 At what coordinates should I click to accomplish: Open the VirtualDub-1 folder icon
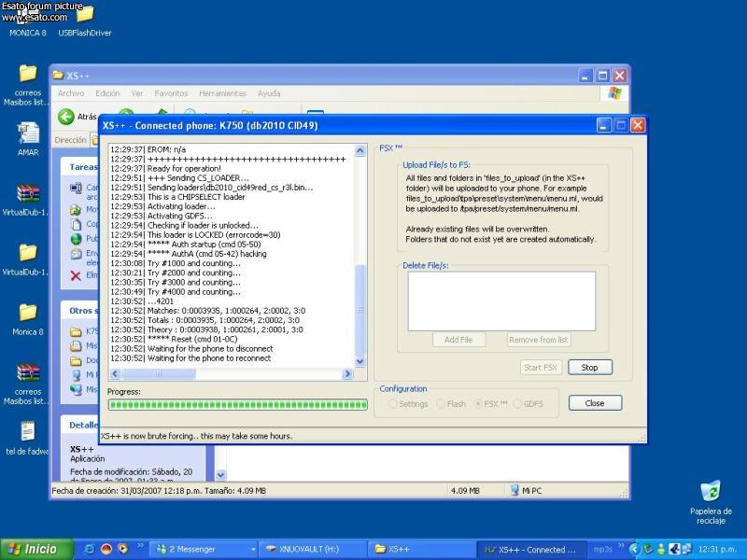[28, 253]
